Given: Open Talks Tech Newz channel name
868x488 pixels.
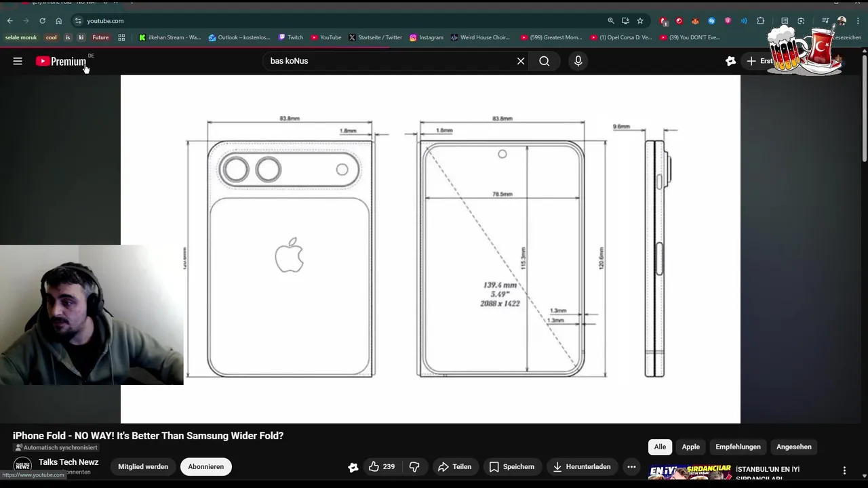Looking at the screenshot, I should pyautogui.click(x=68, y=462).
